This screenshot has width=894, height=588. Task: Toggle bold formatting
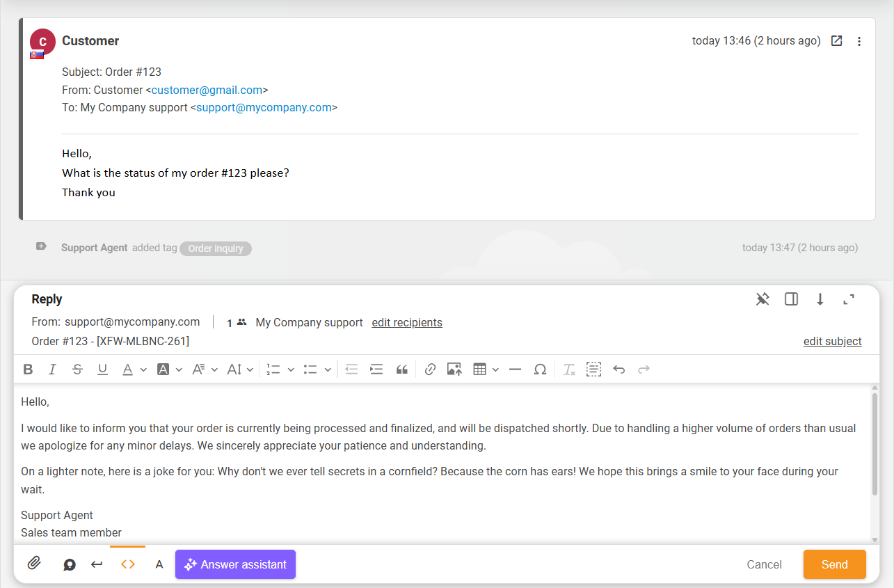[x=28, y=370]
